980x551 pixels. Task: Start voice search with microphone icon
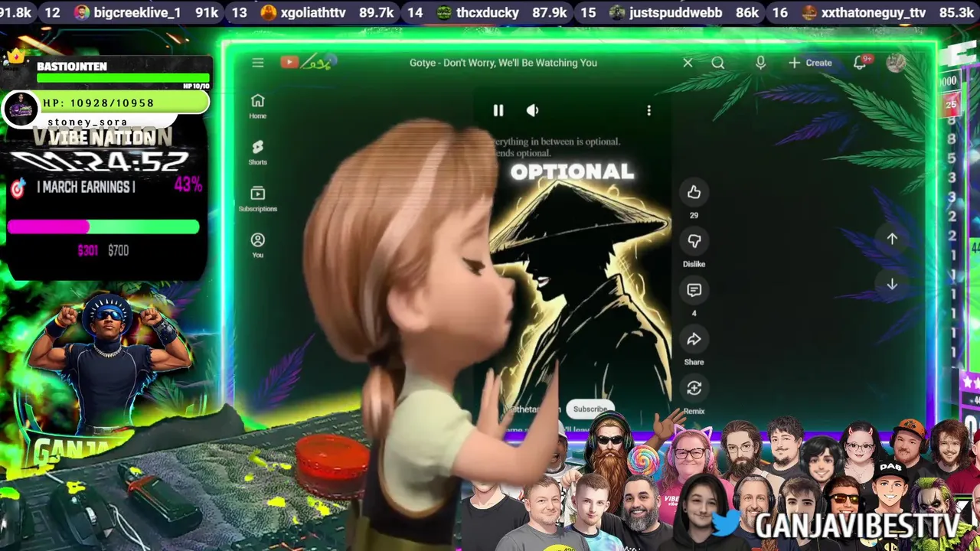pyautogui.click(x=760, y=63)
